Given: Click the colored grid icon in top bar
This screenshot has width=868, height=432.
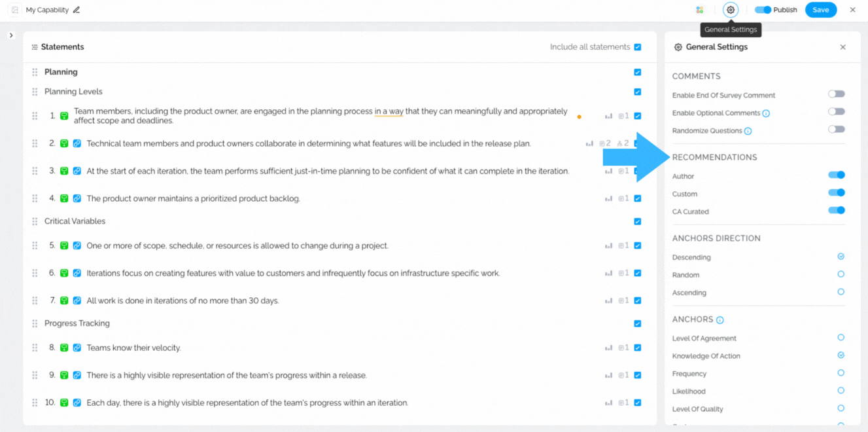Looking at the screenshot, I should coord(699,10).
